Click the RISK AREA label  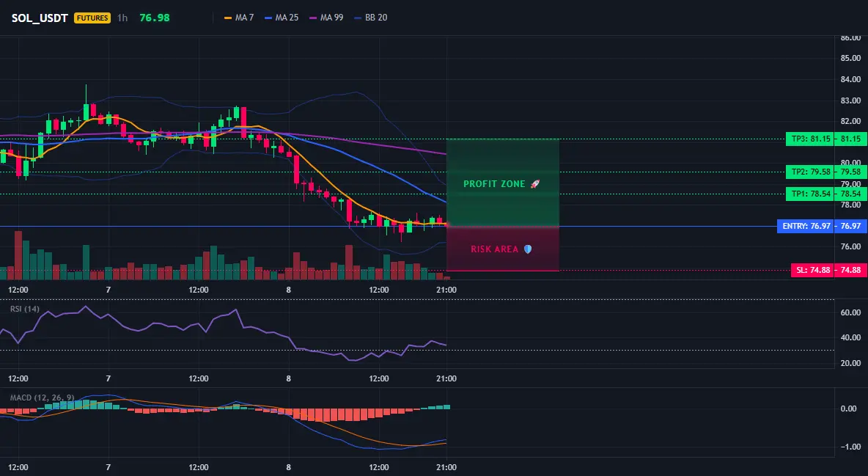tap(494, 249)
